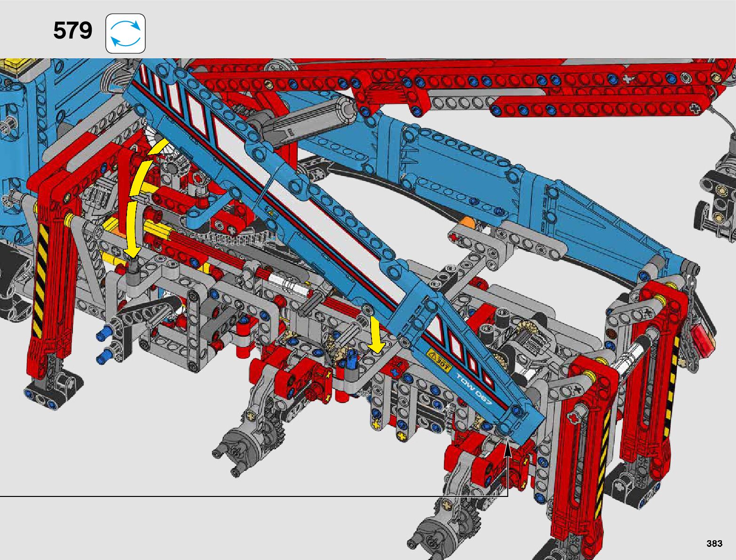This screenshot has width=736, height=560.
Task: Click the step number 579
Action: pos(72,31)
